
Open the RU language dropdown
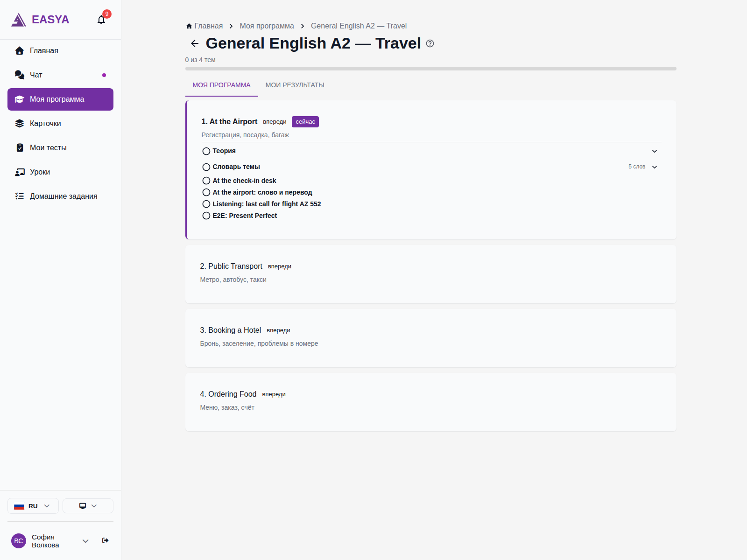click(33, 506)
